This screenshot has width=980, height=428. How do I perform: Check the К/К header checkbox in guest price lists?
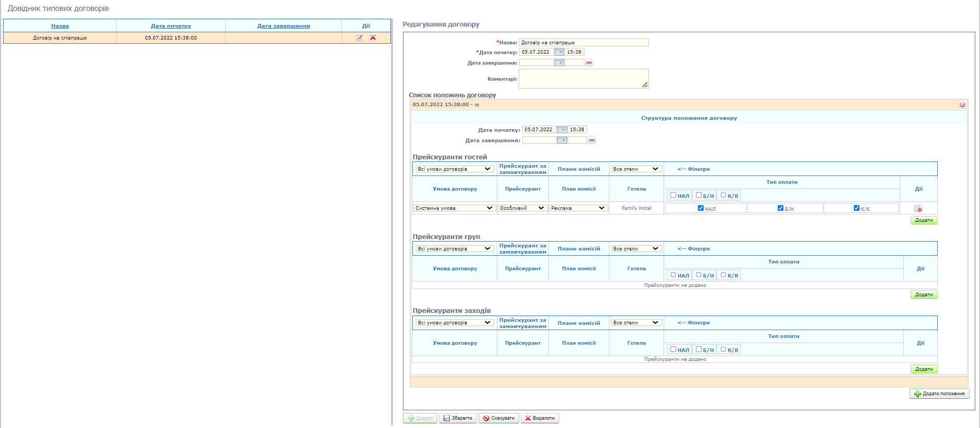[x=723, y=195]
